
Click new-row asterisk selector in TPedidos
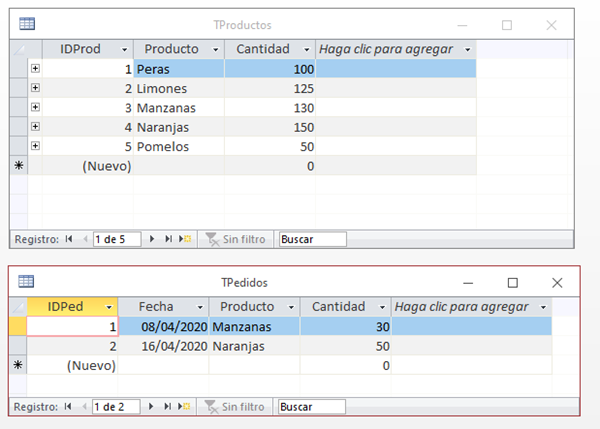click(18, 365)
